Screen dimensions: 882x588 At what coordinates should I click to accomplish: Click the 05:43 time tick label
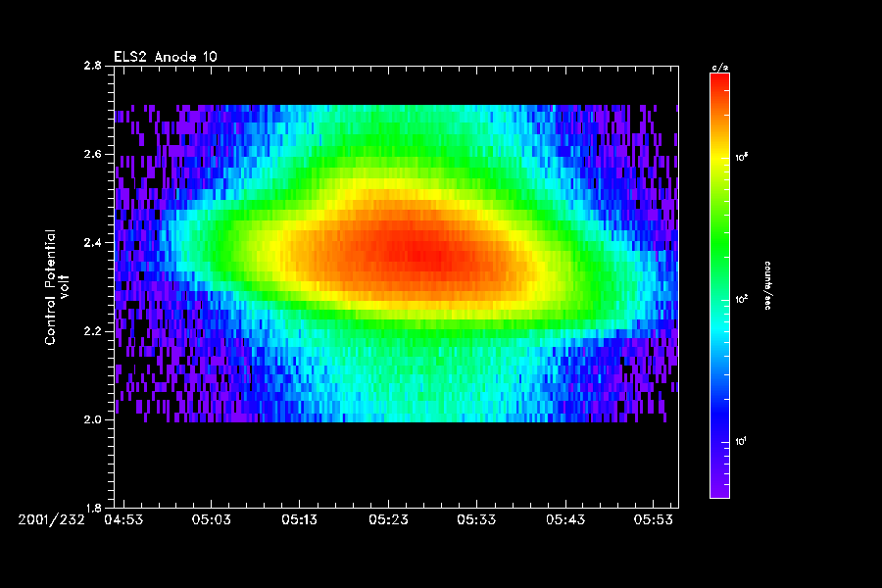click(x=565, y=520)
